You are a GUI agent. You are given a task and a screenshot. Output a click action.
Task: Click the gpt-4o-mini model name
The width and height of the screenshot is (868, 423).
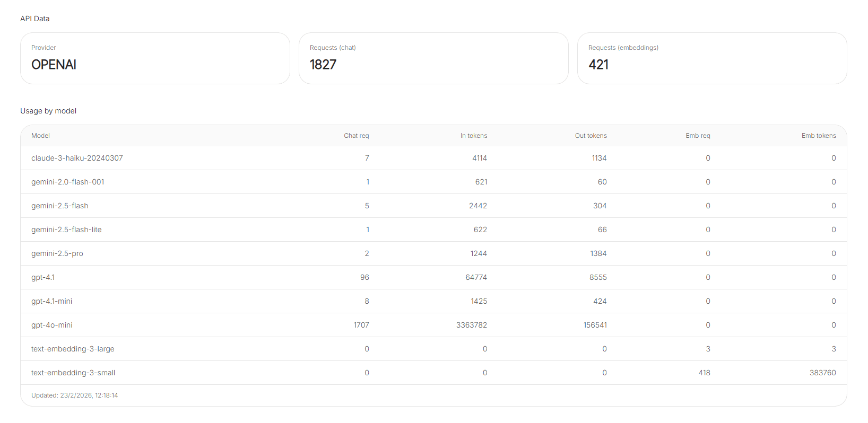point(52,325)
